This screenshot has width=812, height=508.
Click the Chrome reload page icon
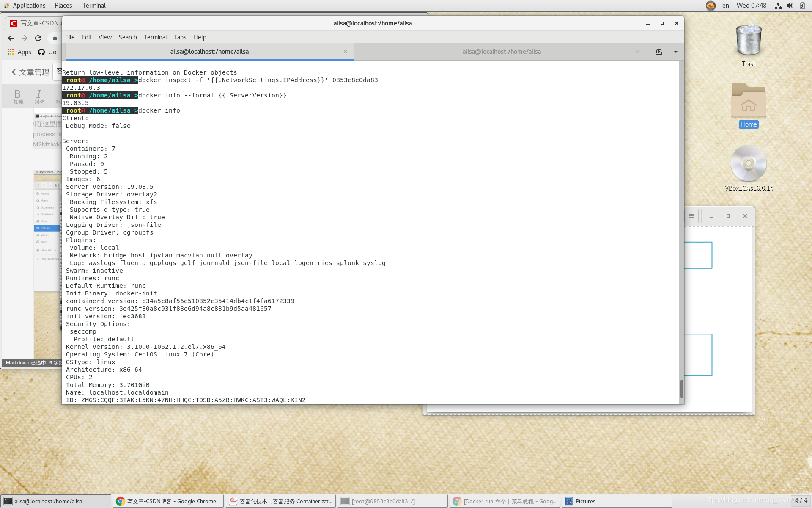[x=38, y=38]
